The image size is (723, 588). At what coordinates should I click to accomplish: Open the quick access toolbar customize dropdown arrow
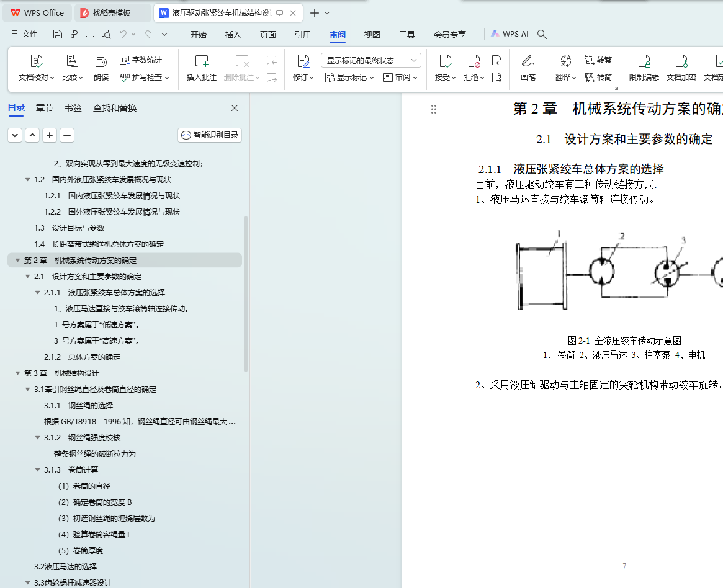164,34
